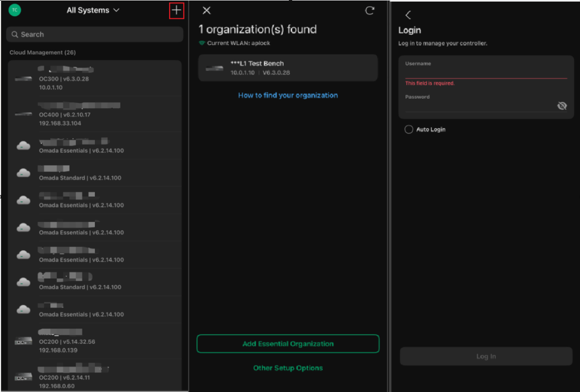This screenshot has width=580, height=392.
Task: Click the Log In button
Action: [486, 356]
